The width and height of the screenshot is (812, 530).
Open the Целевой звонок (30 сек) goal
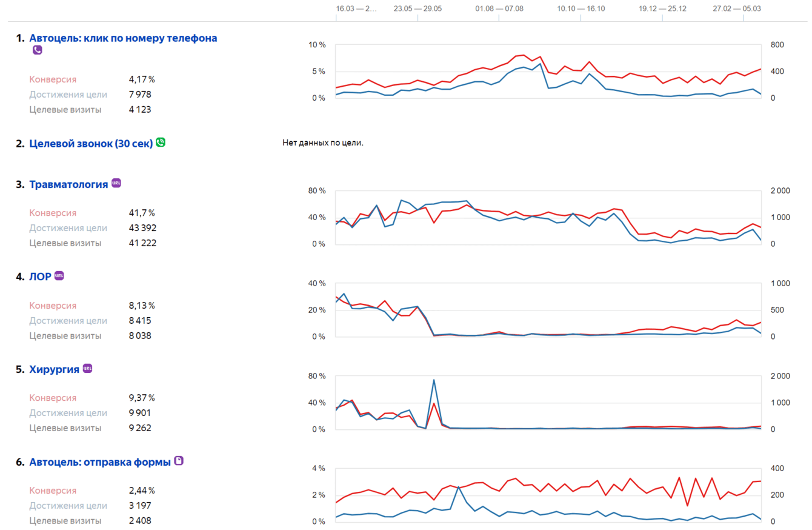(91, 144)
